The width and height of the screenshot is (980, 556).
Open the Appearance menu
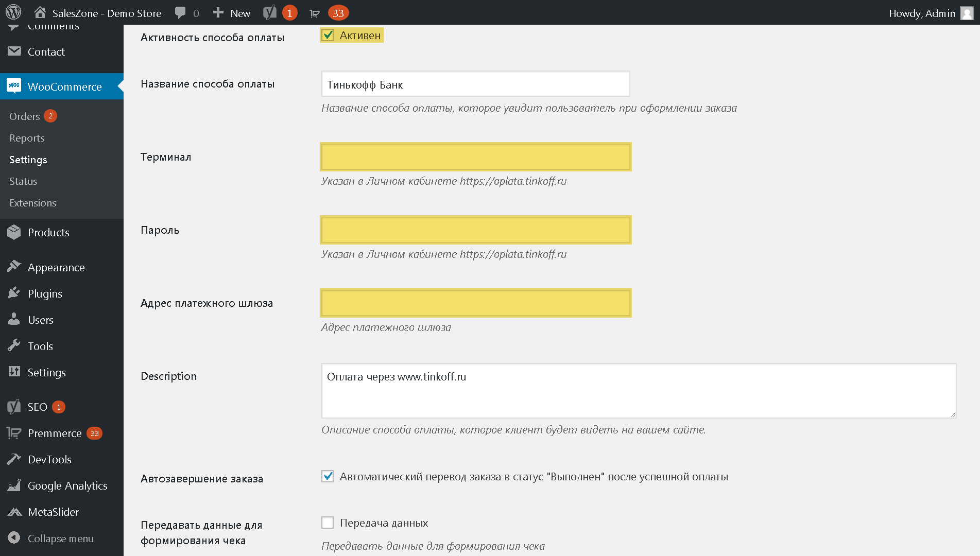(x=56, y=267)
